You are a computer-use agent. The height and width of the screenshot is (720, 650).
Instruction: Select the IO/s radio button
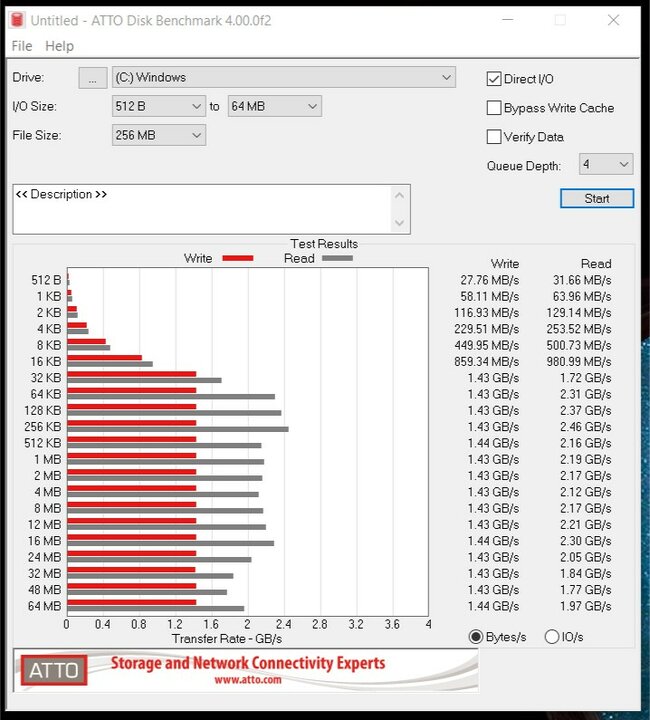pos(552,637)
